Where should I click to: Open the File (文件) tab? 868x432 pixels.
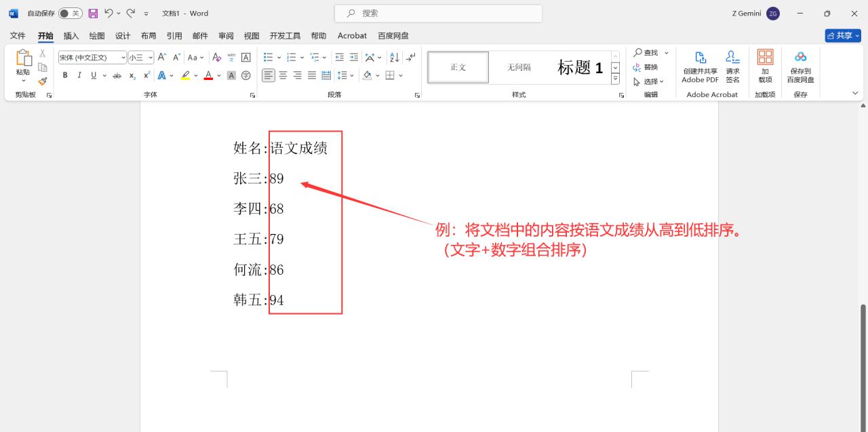[18, 36]
